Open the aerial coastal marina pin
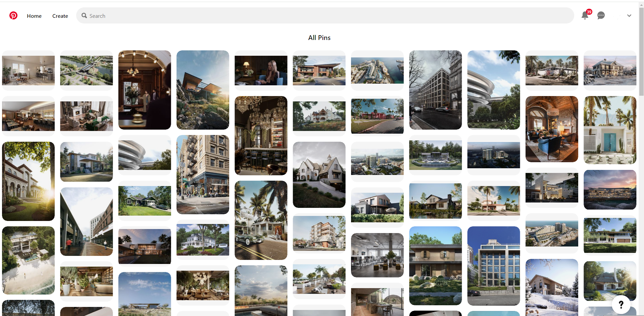This screenshot has height=316, width=644. coord(377,70)
